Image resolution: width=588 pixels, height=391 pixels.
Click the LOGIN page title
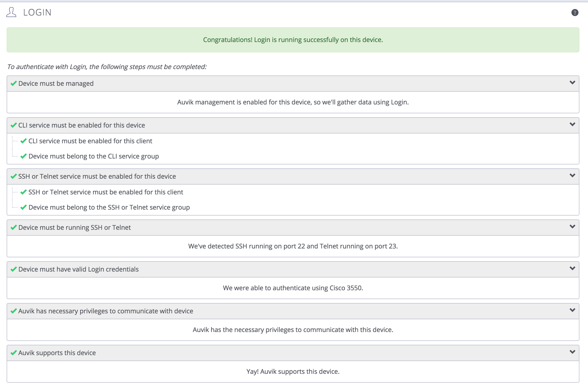click(37, 12)
